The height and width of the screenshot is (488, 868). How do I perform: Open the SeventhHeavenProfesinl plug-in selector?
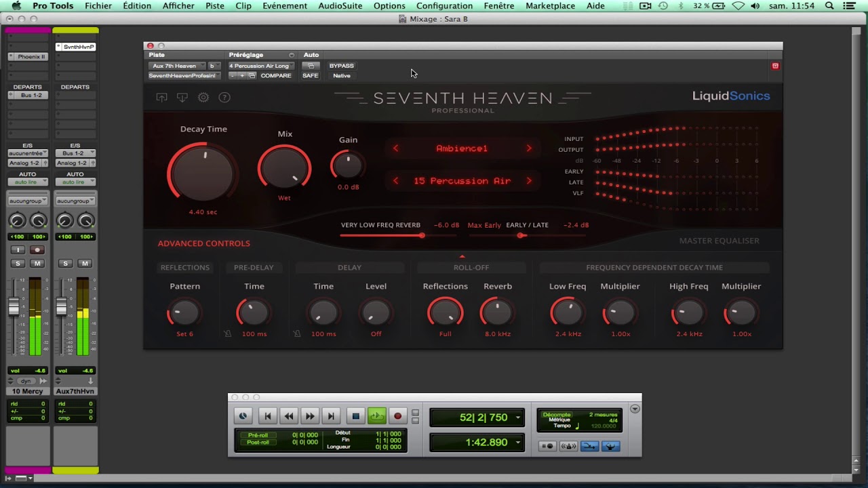(184, 76)
